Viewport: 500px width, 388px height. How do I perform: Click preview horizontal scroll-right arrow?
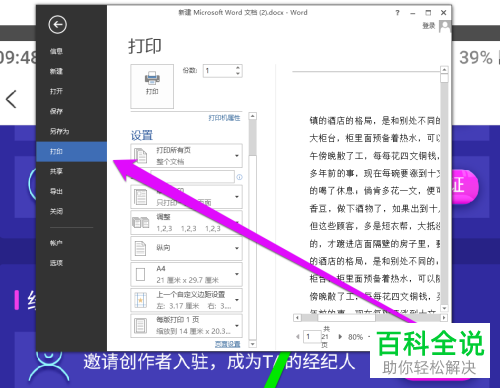tap(444, 318)
